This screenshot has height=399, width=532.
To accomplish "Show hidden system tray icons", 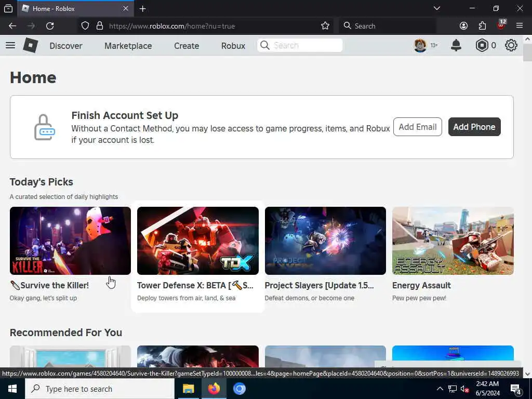I will 440,389.
